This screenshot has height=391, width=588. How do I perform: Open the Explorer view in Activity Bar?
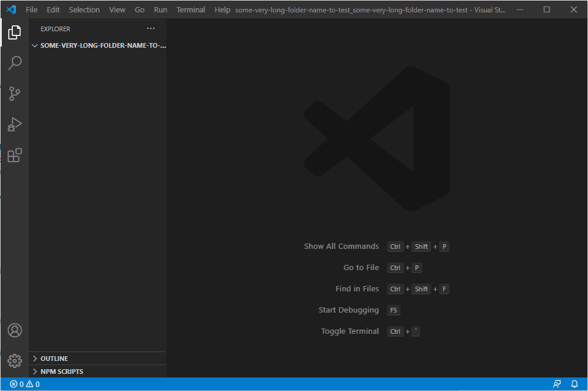click(x=14, y=32)
